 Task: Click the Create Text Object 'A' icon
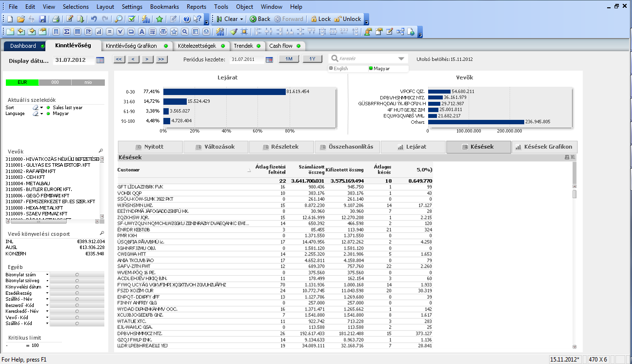[141, 32]
